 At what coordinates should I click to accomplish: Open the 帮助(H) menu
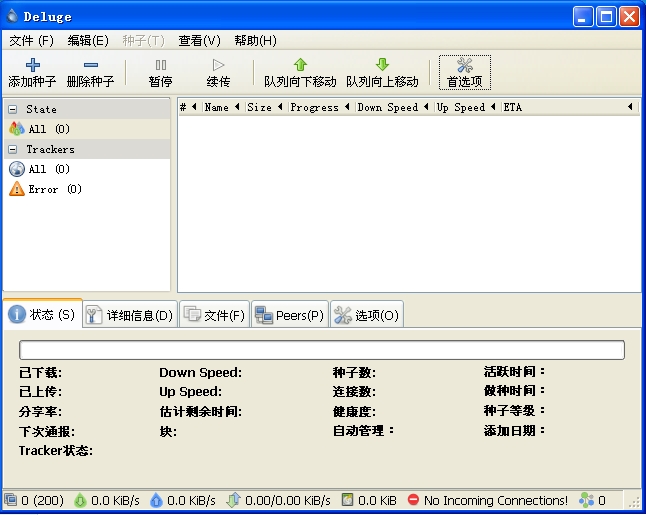click(x=255, y=40)
